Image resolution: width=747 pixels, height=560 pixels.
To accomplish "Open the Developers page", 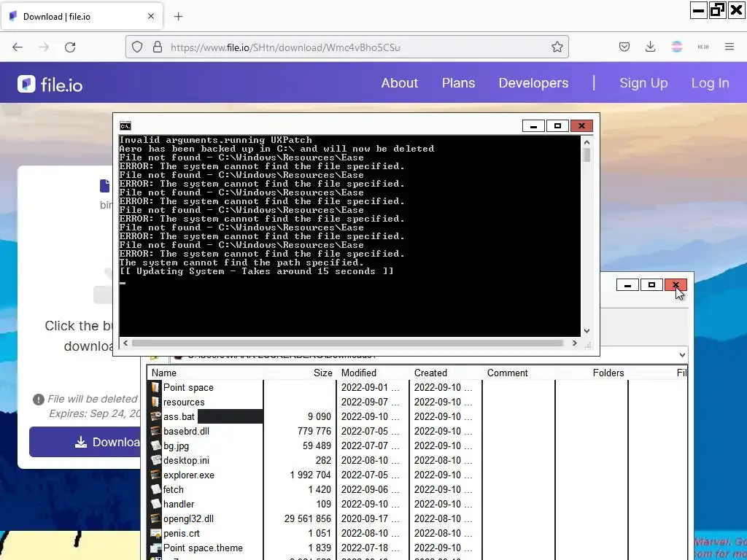I will click(533, 83).
